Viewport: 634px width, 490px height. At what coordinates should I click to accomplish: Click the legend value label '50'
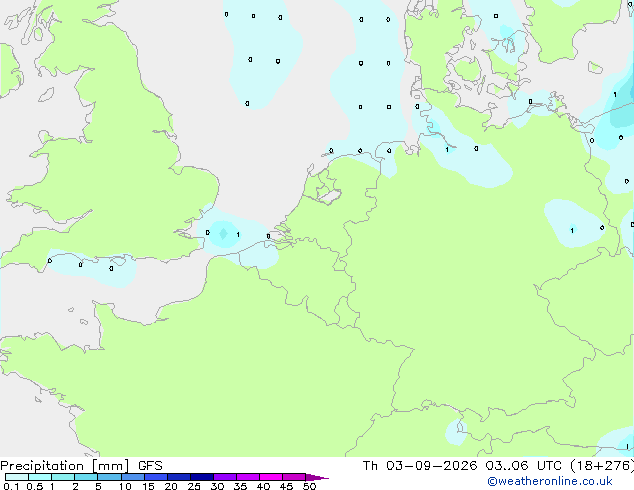[309, 486]
